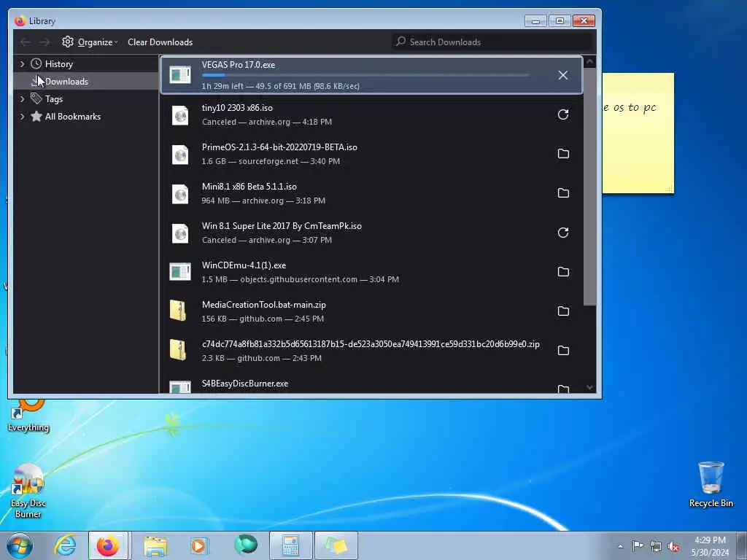Click the tiny10 2303 ISO disc icon
The image size is (747, 560).
coord(180,114)
